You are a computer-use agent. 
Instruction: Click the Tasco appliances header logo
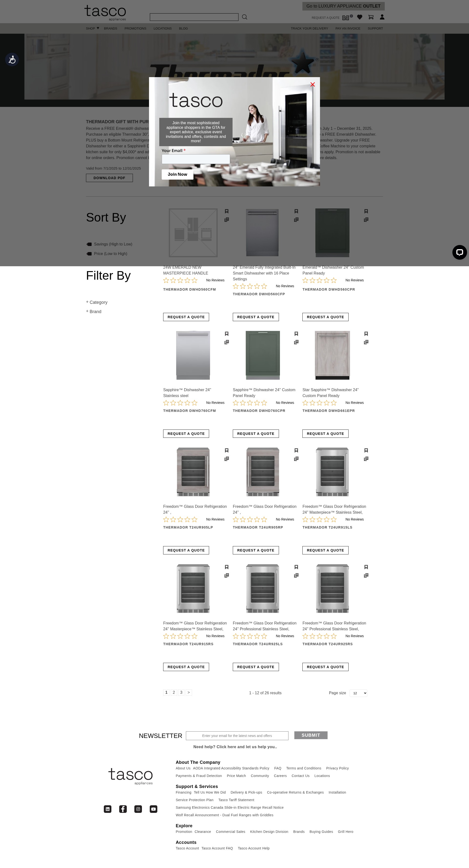[x=105, y=13]
